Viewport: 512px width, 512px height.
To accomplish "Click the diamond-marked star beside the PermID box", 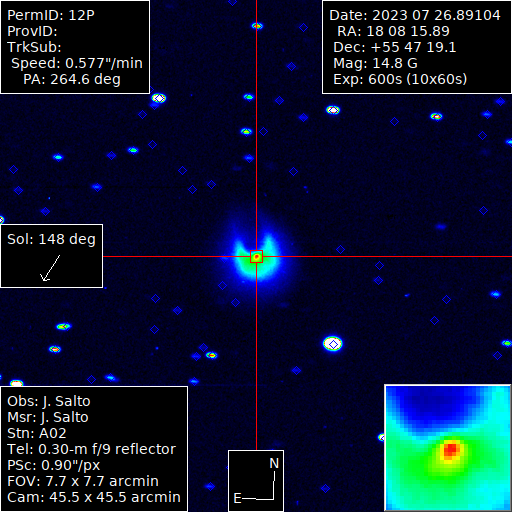I will pyautogui.click(x=159, y=98).
